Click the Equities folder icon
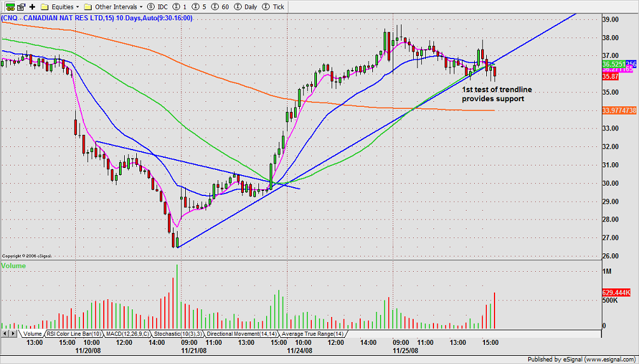Image resolution: width=639 pixels, height=364 pixels. [x=45, y=7]
